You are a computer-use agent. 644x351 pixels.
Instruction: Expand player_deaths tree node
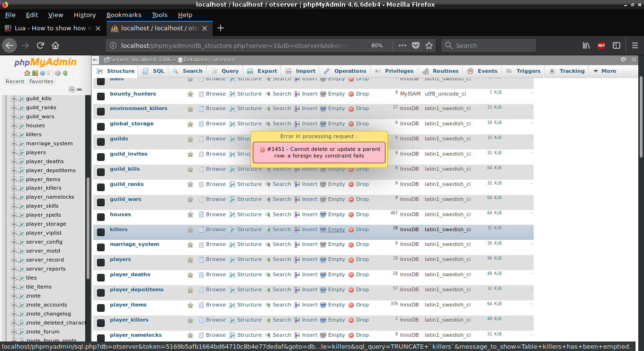point(14,161)
